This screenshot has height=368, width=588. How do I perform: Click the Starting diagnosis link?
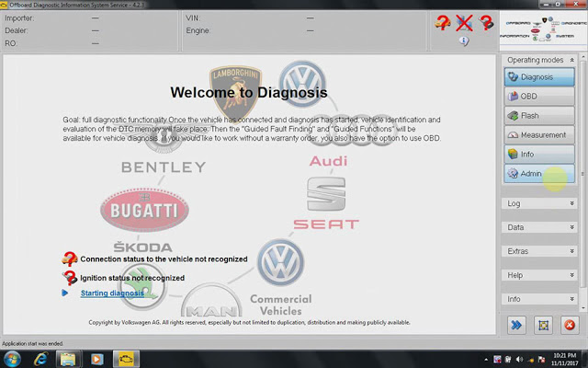112,293
